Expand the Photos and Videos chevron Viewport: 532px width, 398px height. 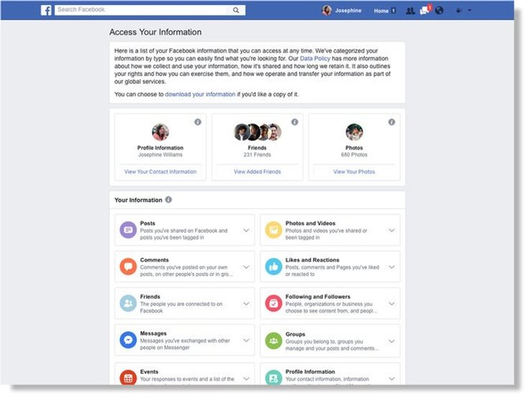pos(392,230)
